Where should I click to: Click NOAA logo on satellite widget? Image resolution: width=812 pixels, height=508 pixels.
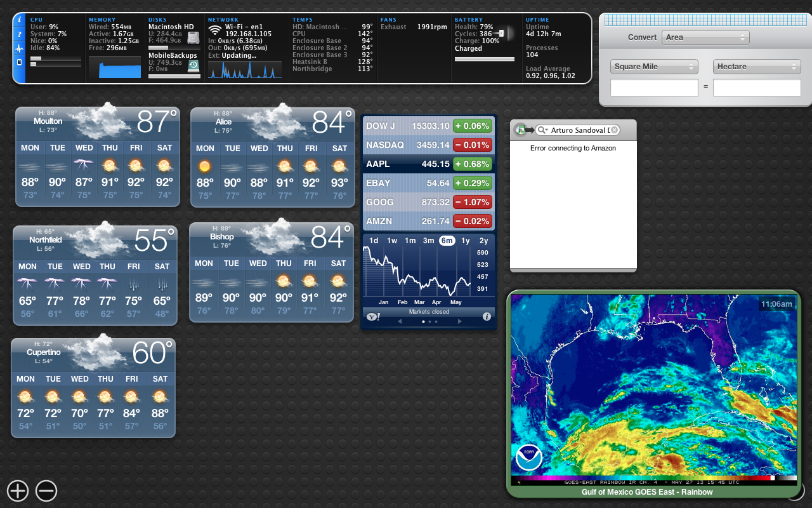529,457
